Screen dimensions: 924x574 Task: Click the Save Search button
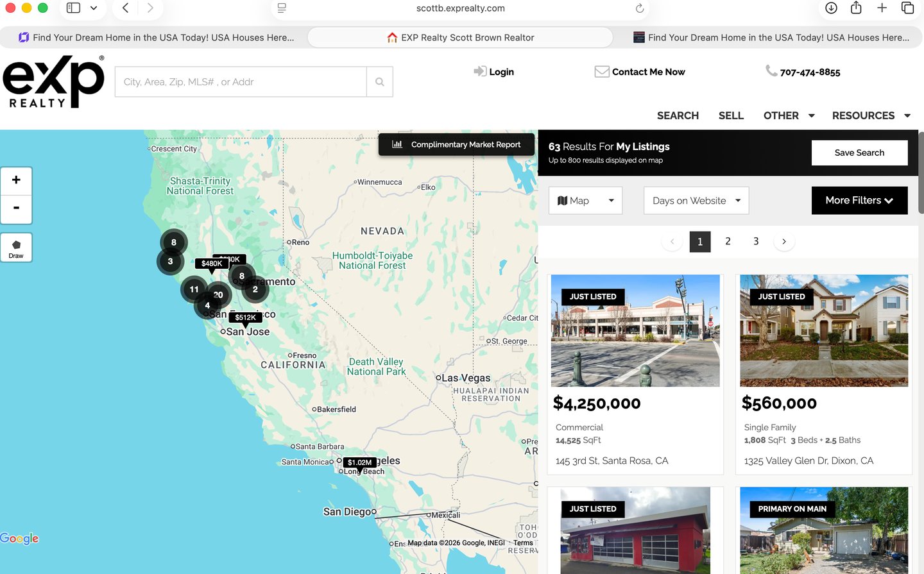[x=859, y=153]
